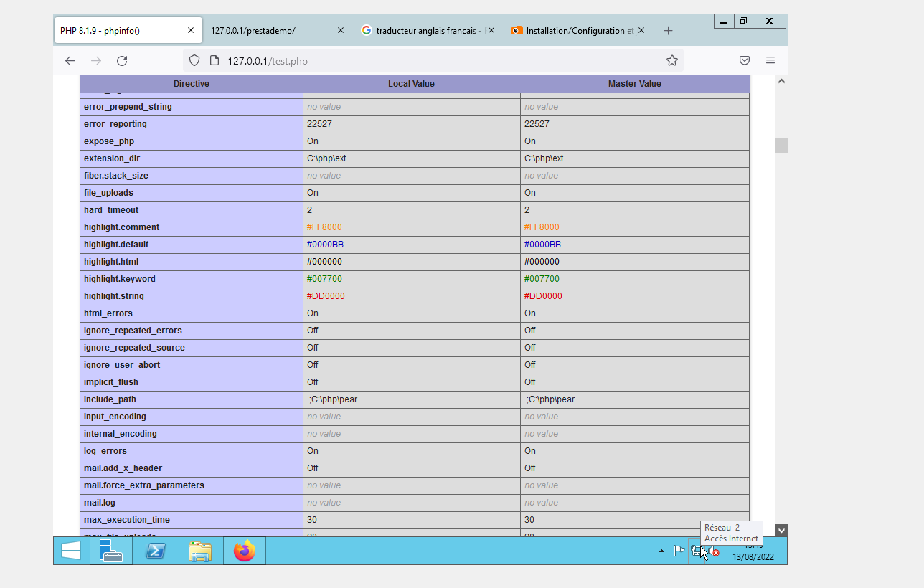924x588 pixels.
Task: Click the hard_timeout master value 2
Action: click(x=527, y=210)
